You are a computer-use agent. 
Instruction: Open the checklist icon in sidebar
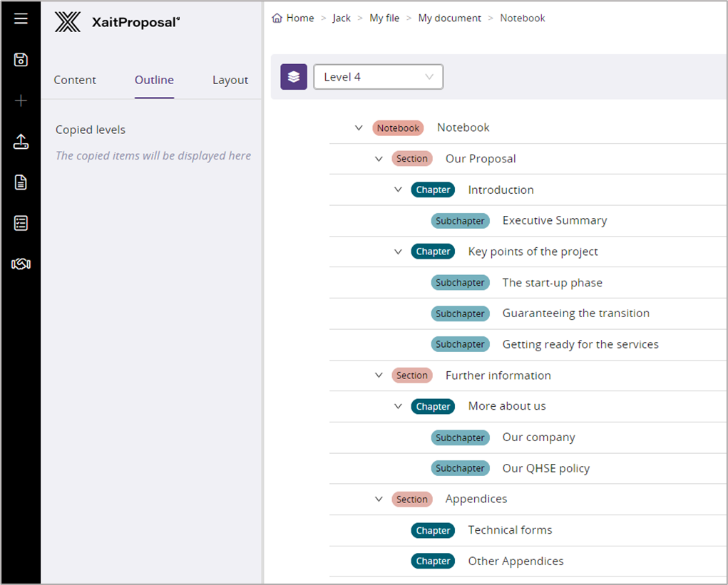click(x=21, y=223)
